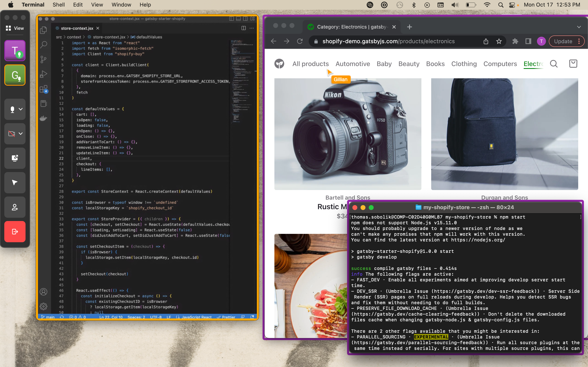Open the Shell menu in Terminal
This screenshot has width=588, height=367.
(x=58, y=5)
